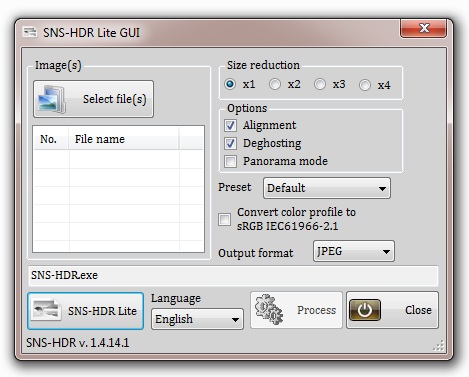Choose x3 size reduction

pyautogui.click(x=320, y=84)
